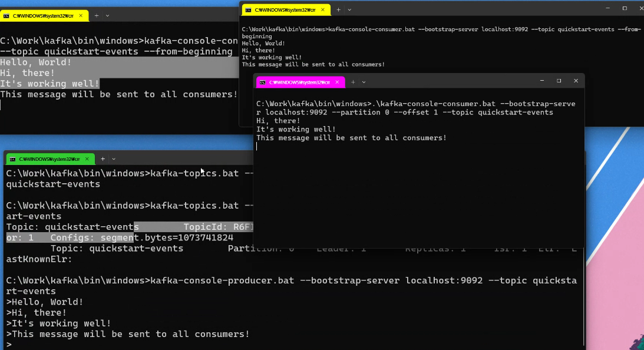Image resolution: width=644 pixels, height=350 pixels.
Task: Click 'It's working well!' in magenta-tab terminal
Action: [296, 130]
